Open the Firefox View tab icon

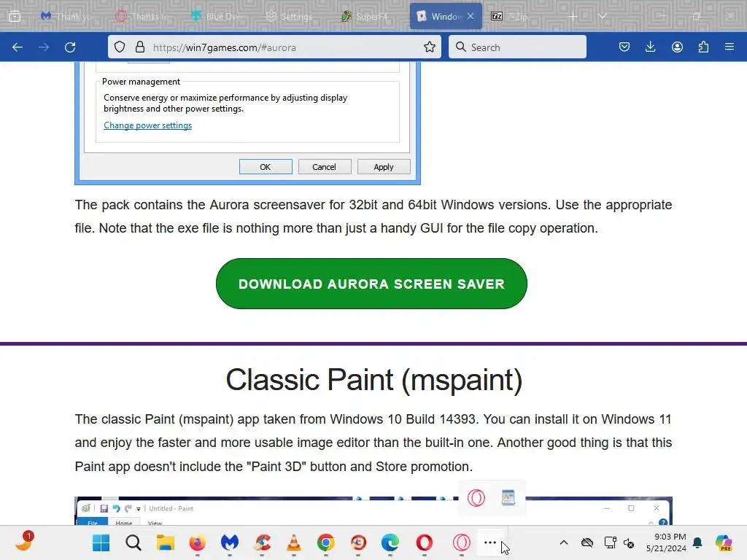pyautogui.click(x=15, y=16)
